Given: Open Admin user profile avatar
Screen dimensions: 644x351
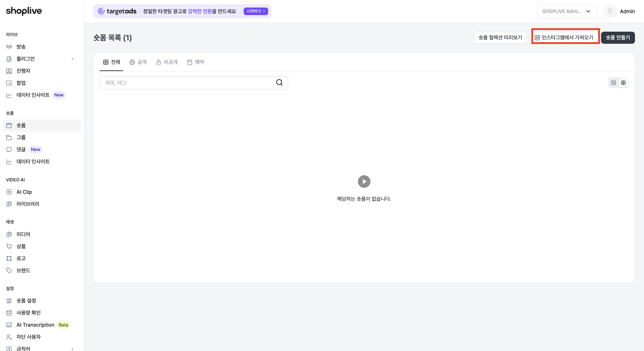Looking at the screenshot, I should tap(610, 11).
